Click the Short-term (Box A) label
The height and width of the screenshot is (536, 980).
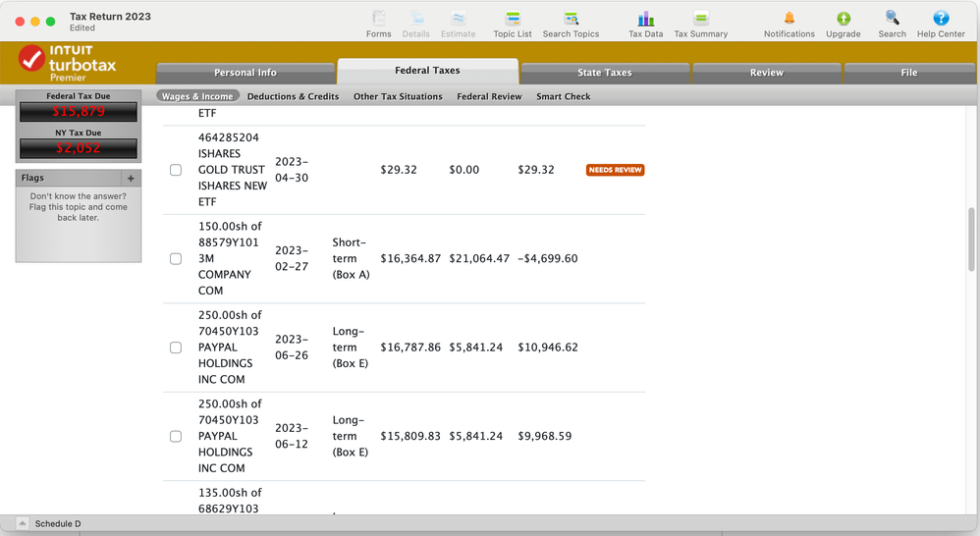tap(351, 258)
